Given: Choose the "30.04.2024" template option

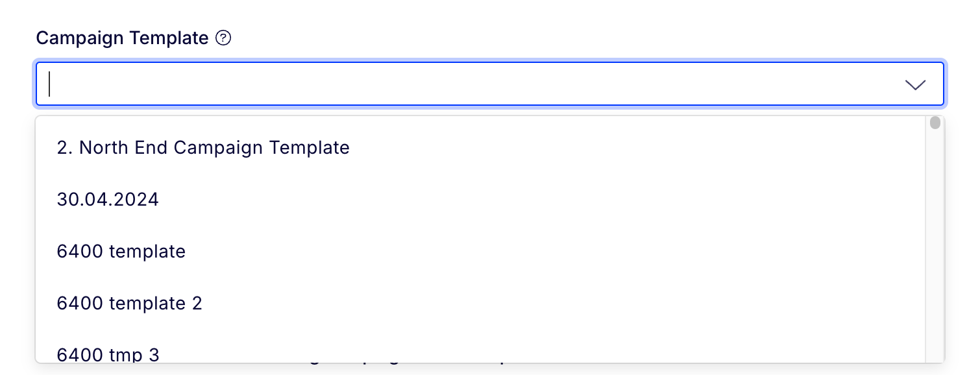Looking at the screenshot, I should pos(480,199).
